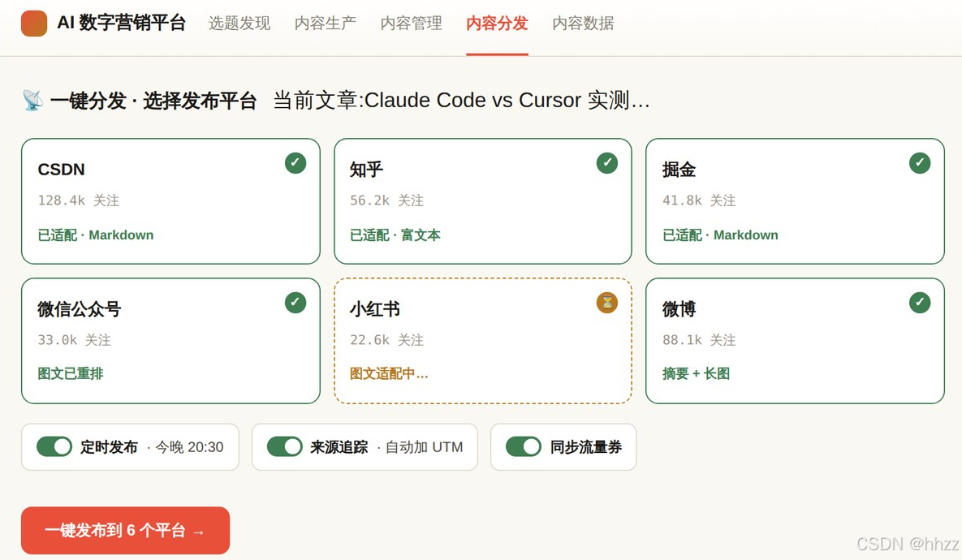
Task: Click the satellite dish icon beside 一键分发
Action: click(x=32, y=100)
